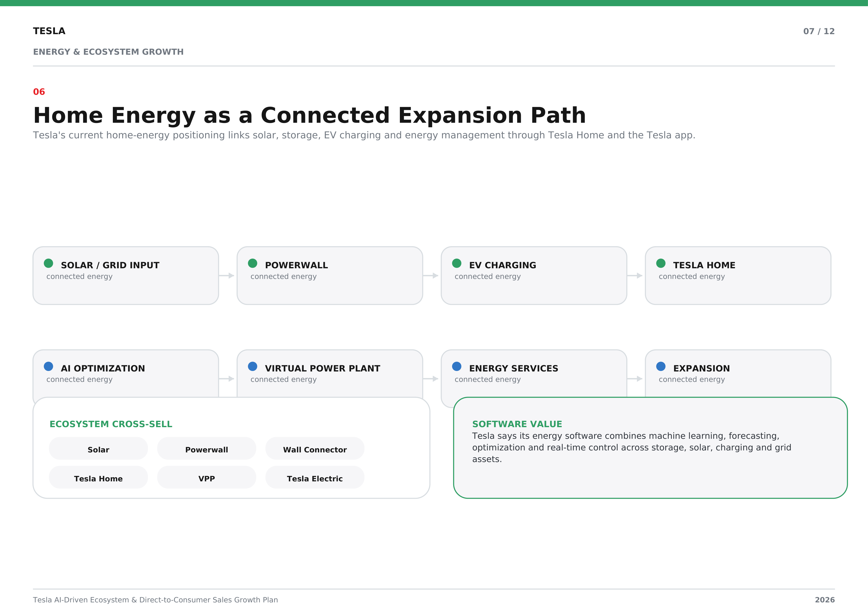Click the AI OPTIMIZATION card title
868x614 pixels.
click(103, 369)
